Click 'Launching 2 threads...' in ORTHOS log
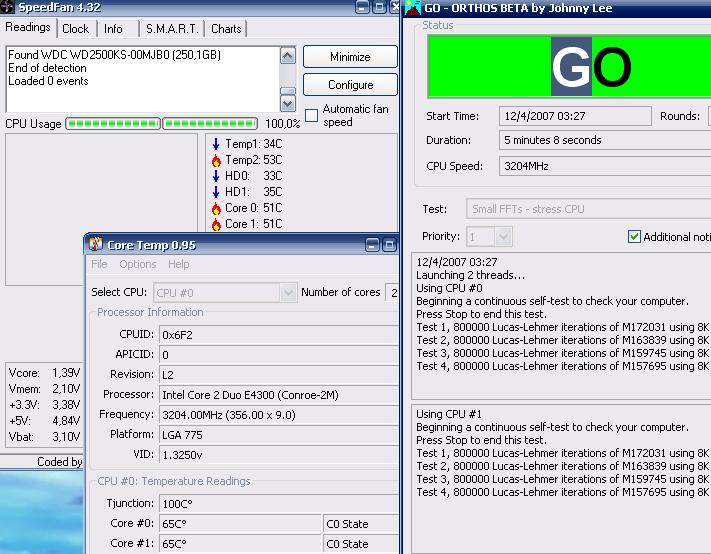 (470, 275)
